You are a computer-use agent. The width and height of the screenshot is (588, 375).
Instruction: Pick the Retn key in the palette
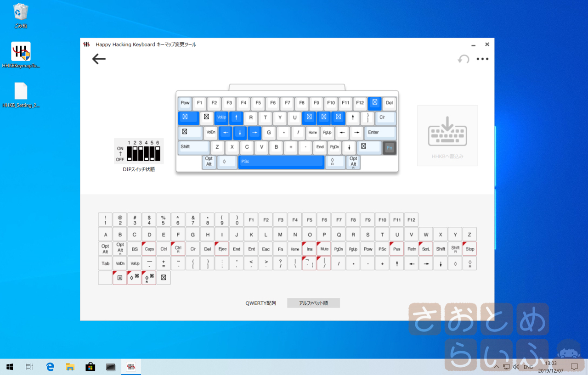point(412,249)
